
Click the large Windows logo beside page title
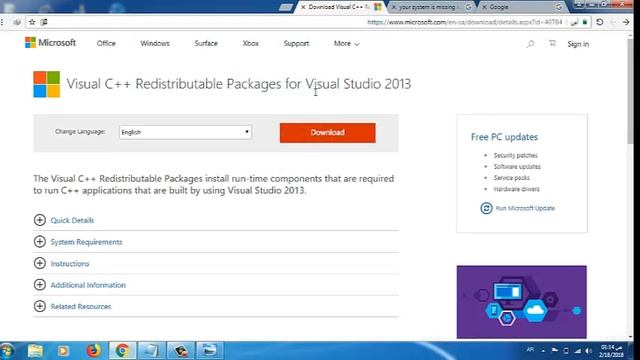point(47,84)
